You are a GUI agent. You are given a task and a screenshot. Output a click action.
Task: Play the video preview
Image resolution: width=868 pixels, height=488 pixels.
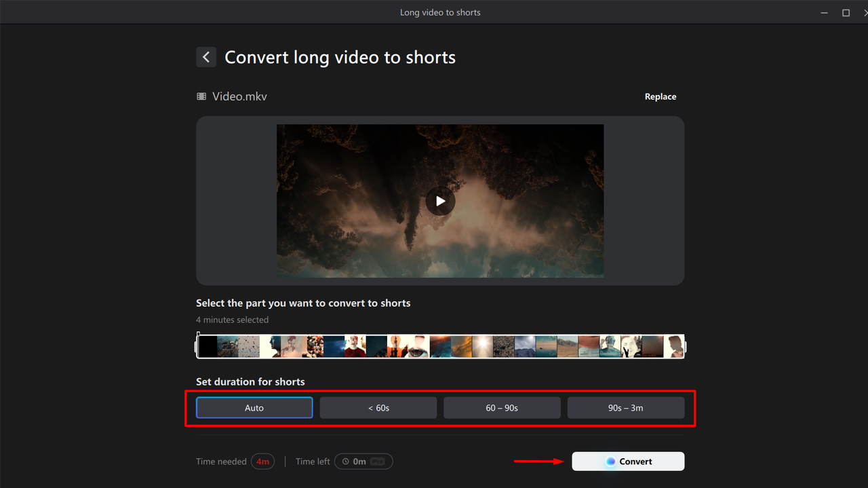coord(440,201)
